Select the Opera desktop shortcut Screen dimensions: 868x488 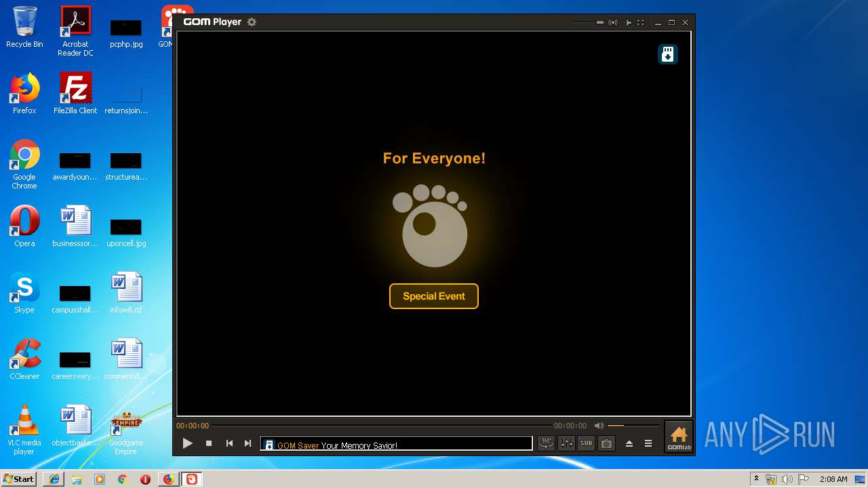pos(24,226)
